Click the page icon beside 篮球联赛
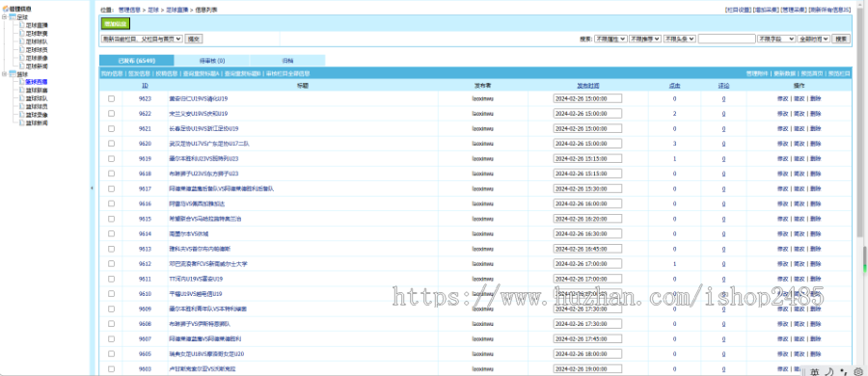 pos(22,90)
